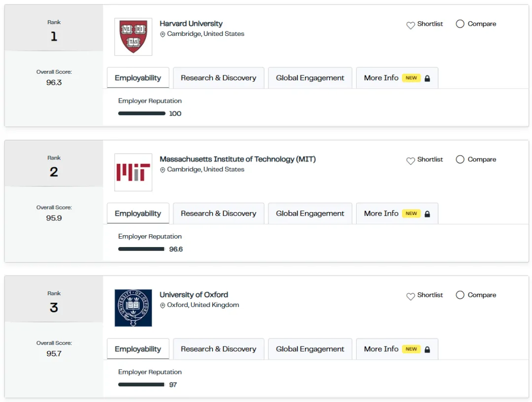Screen dimensions: 532x402
Task: Click Harvard's Employer Reputation score bar
Action: pyautogui.click(x=142, y=114)
